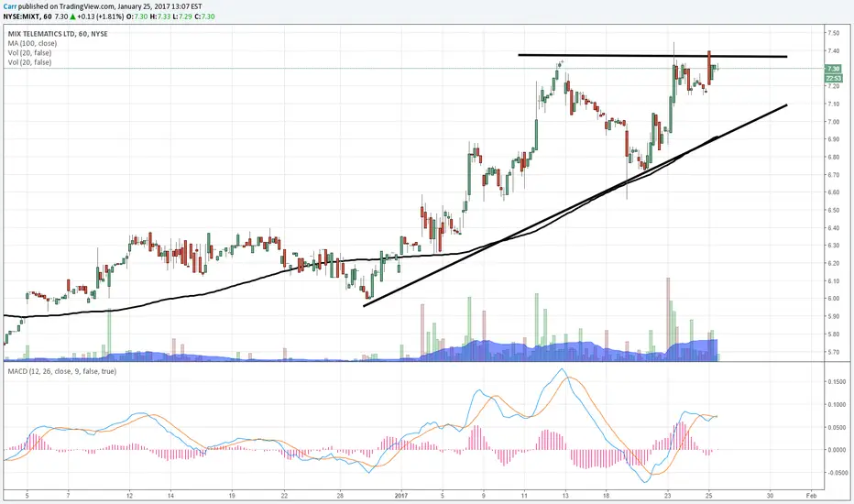Click the 0.1000 MACD axis label
The width and height of the screenshot is (854, 504).
838,405
